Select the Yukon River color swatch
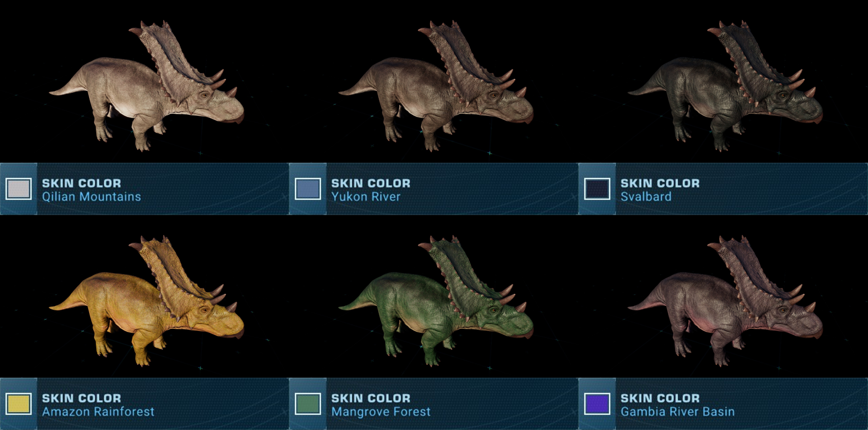The width and height of the screenshot is (868, 430). pos(308,189)
